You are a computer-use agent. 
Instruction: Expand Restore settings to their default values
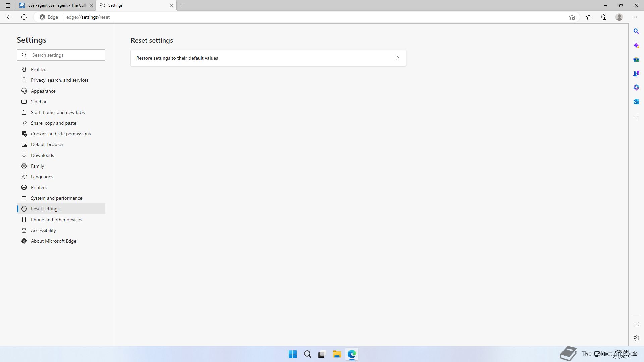pos(268,58)
